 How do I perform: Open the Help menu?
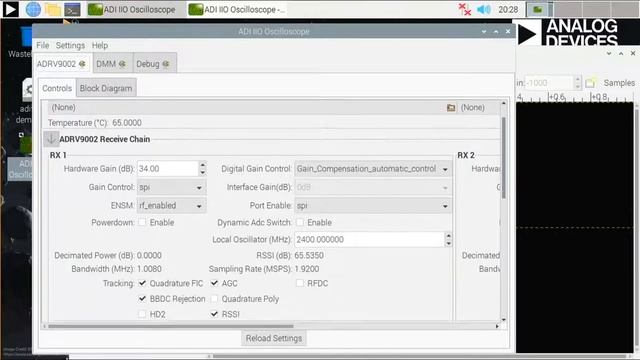point(100,45)
